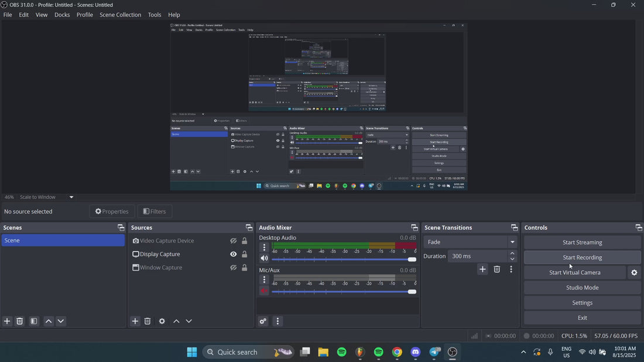The image size is (644, 362).
Task: Open scene filters icon in Scenes dock
Action: click(x=34, y=321)
